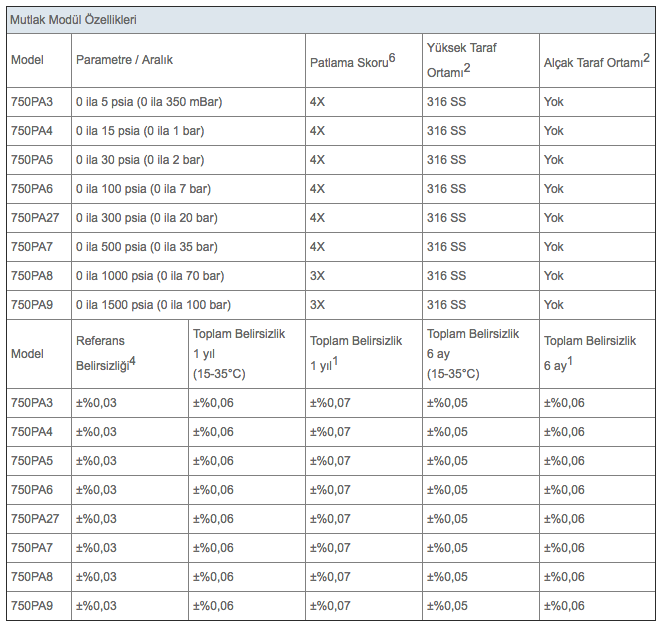Click the 'Yüksek Taraf Ortamı' header

coord(461,60)
